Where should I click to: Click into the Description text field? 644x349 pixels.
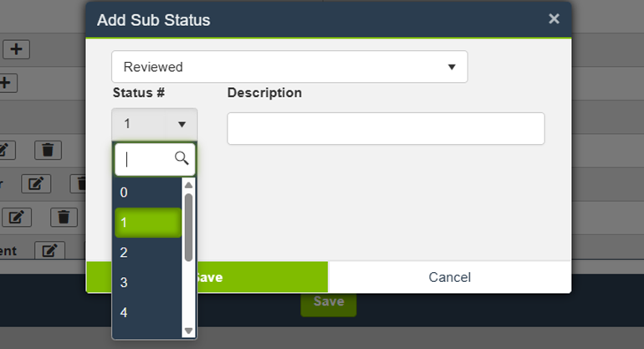pos(386,129)
